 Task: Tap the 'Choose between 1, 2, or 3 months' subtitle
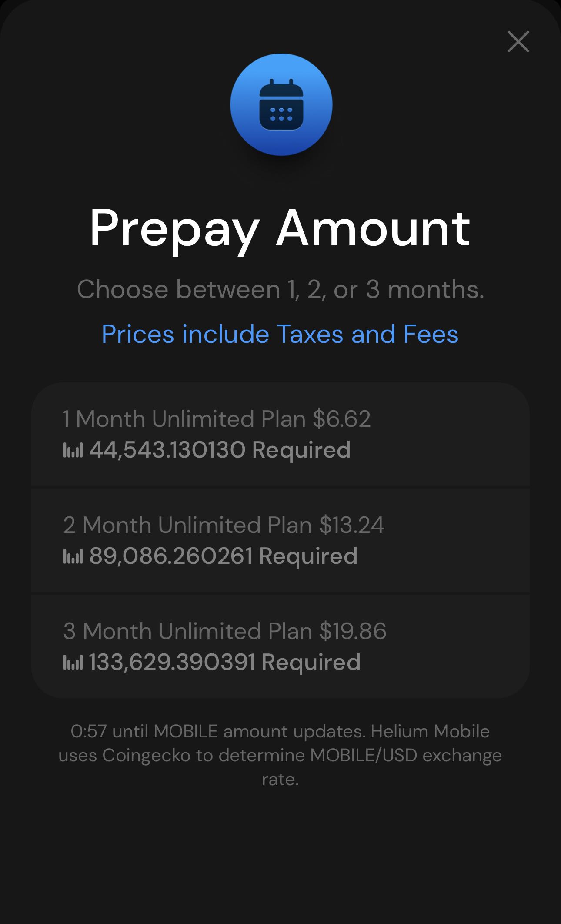click(x=280, y=289)
